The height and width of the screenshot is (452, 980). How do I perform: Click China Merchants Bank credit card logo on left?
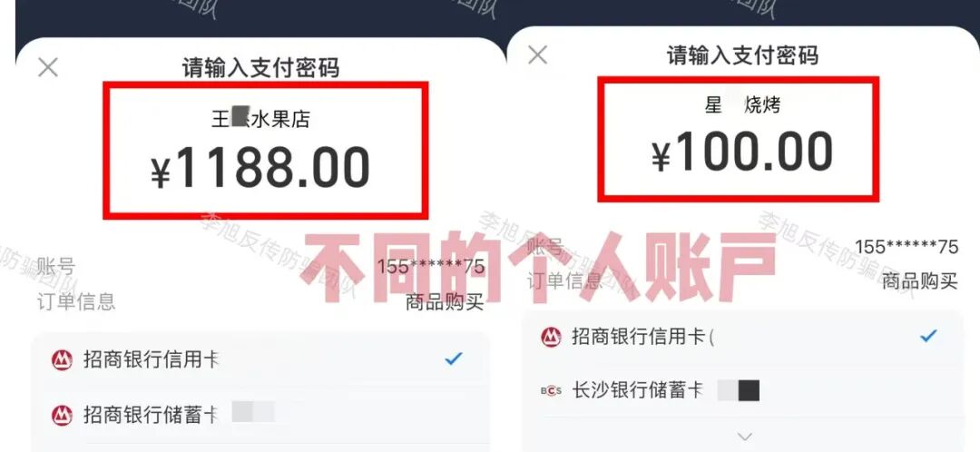(x=62, y=360)
